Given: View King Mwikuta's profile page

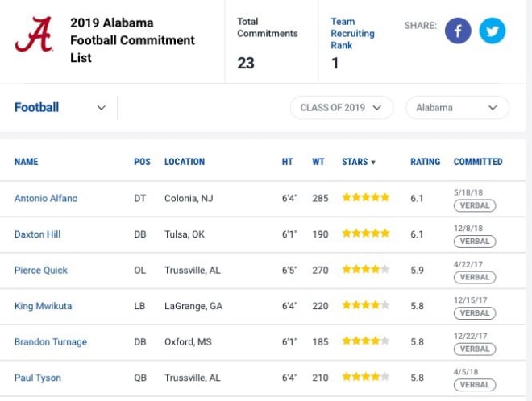Looking at the screenshot, I should point(43,306).
